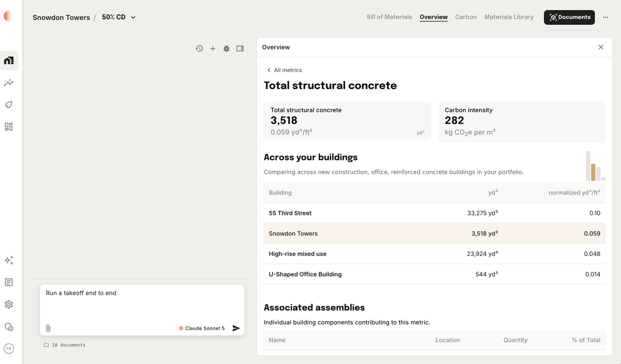Screen dimensions: 621x364
Task: Open the Materials Library tab
Action: click(509, 17)
